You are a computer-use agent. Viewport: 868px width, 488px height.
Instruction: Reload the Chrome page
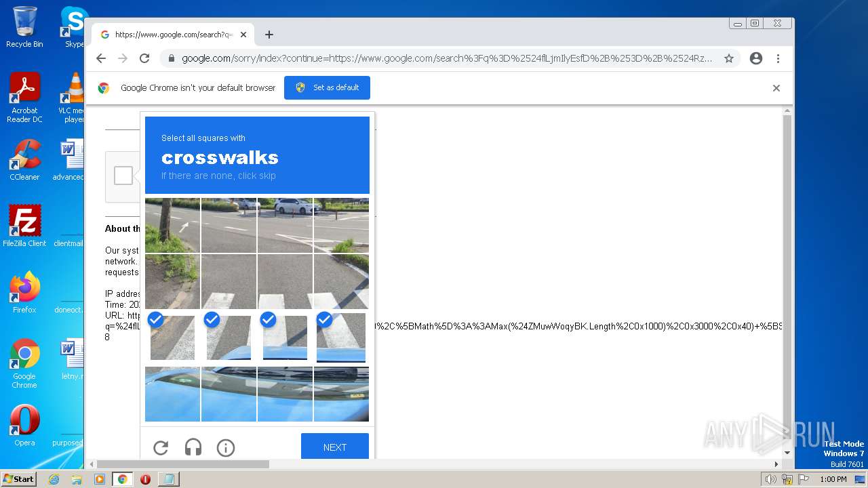pos(144,58)
